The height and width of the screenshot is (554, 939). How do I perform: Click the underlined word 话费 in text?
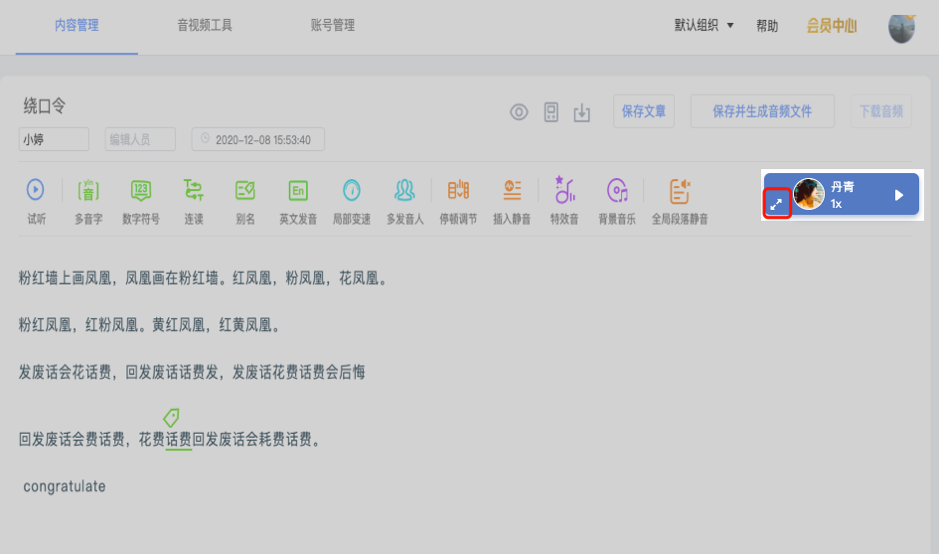pyautogui.click(x=178, y=440)
